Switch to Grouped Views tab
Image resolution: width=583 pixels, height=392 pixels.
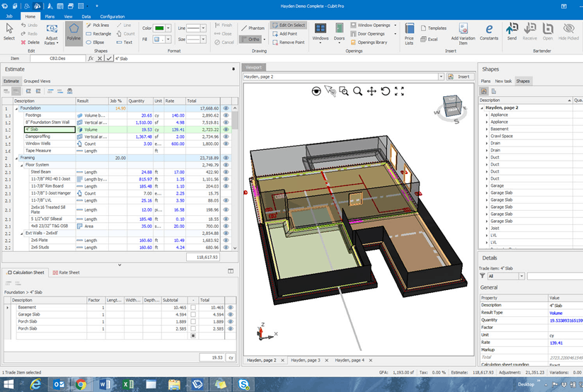pyautogui.click(x=37, y=81)
